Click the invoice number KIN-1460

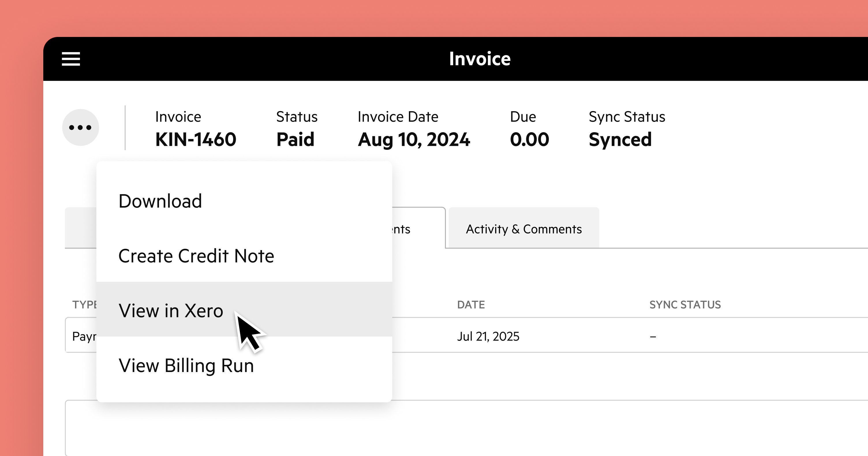pyautogui.click(x=195, y=139)
